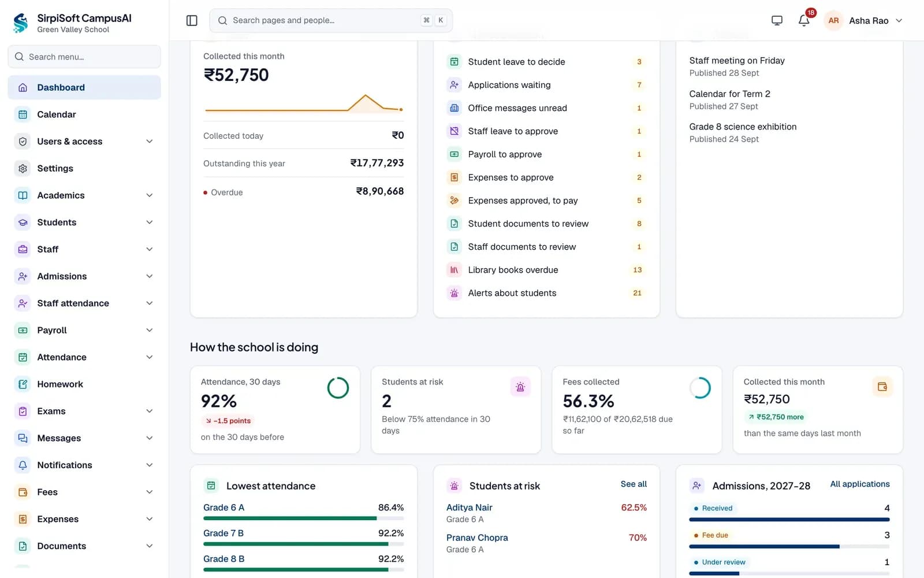The height and width of the screenshot is (578, 924).
Task: Click the See all link
Action: click(x=634, y=484)
